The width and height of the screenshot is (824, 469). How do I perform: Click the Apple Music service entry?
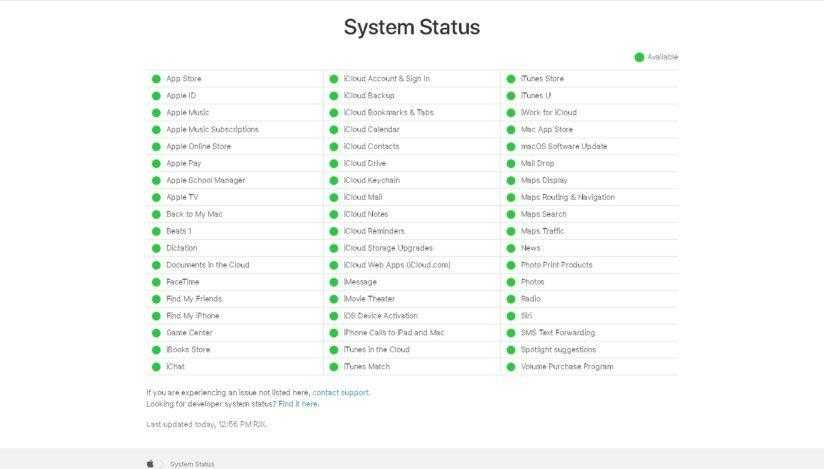pyautogui.click(x=187, y=113)
